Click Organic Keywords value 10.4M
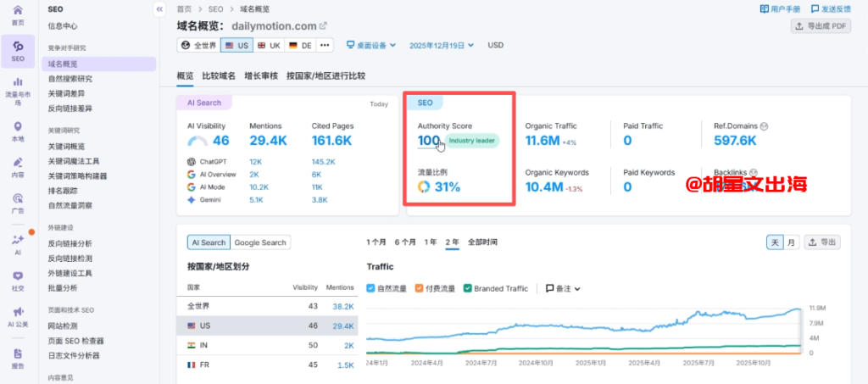 544,187
